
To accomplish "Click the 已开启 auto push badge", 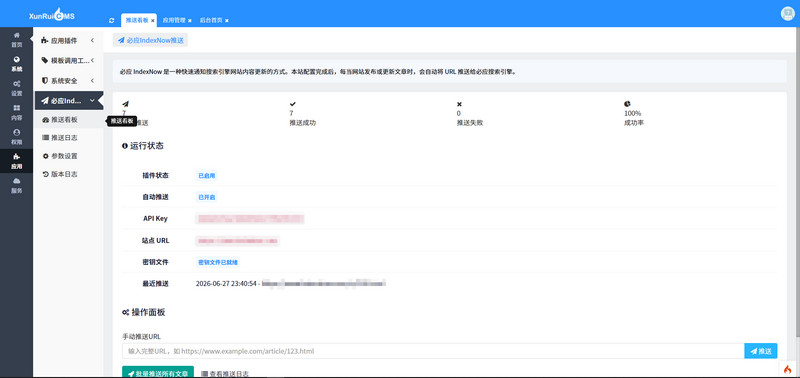I will [207, 197].
